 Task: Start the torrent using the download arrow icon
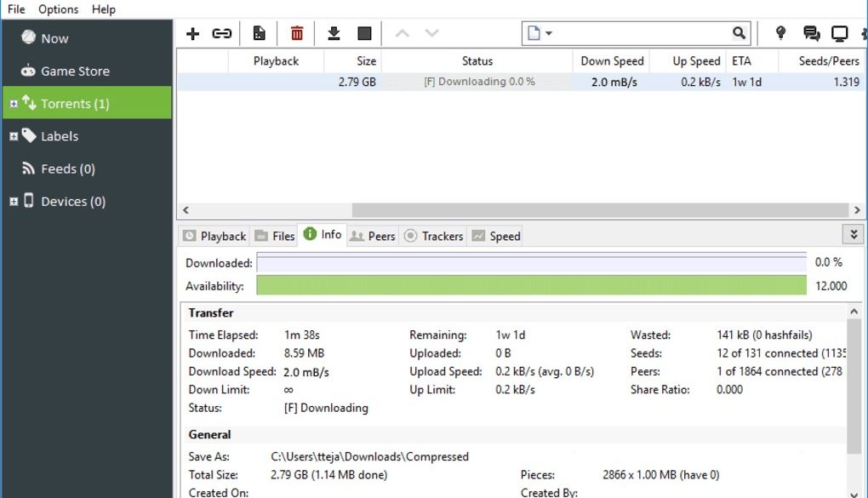pyautogui.click(x=334, y=33)
